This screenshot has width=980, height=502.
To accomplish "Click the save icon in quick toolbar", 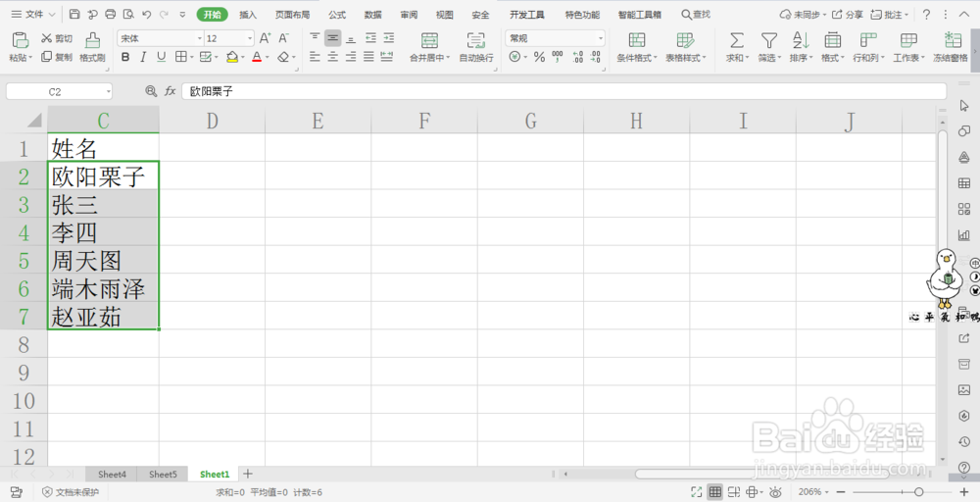I will (x=74, y=14).
